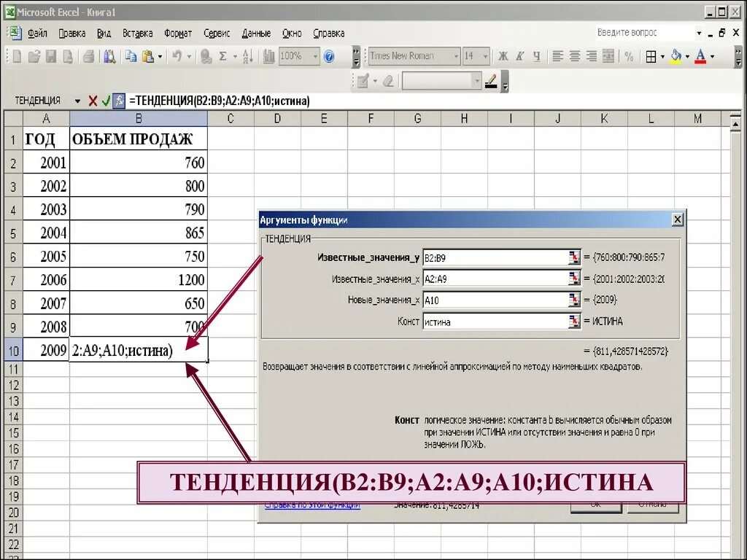The width and height of the screenshot is (747, 560).
Task: Confirm formula entry with green check
Action: 106,101
